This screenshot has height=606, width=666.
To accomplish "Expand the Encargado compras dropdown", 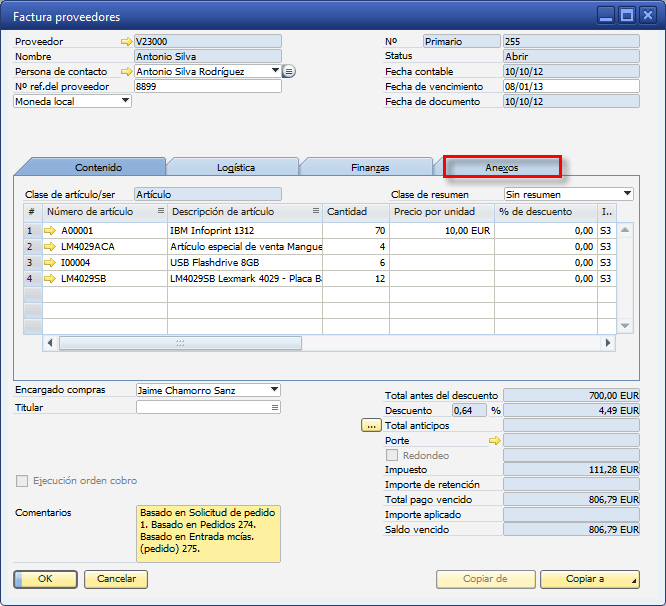I will pyautogui.click(x=274, y=390).
